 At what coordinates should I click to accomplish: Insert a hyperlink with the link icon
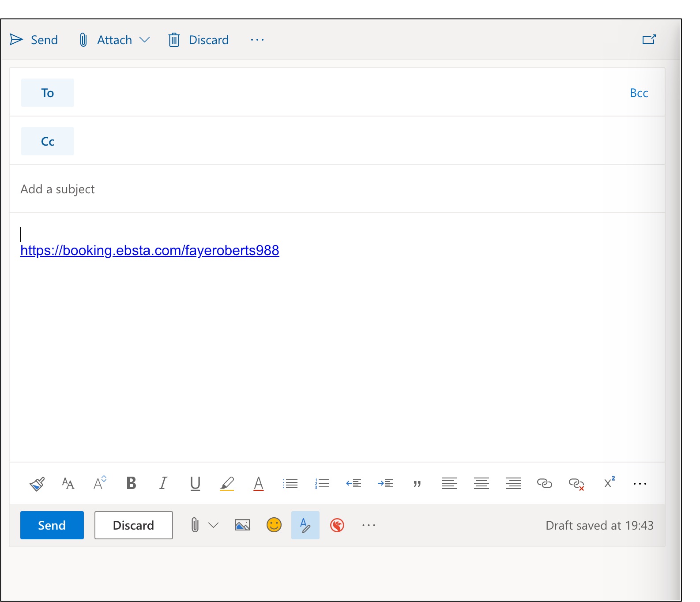(x=544, y=484)
